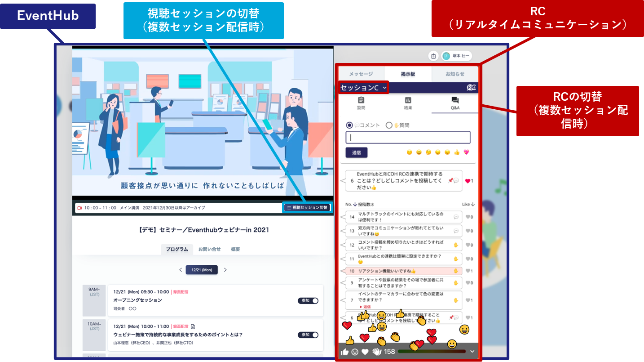This screenshot has height=362, width=644.
Task: Insert the neutral slight-smile emoji
Action: (x=409, y=152)
